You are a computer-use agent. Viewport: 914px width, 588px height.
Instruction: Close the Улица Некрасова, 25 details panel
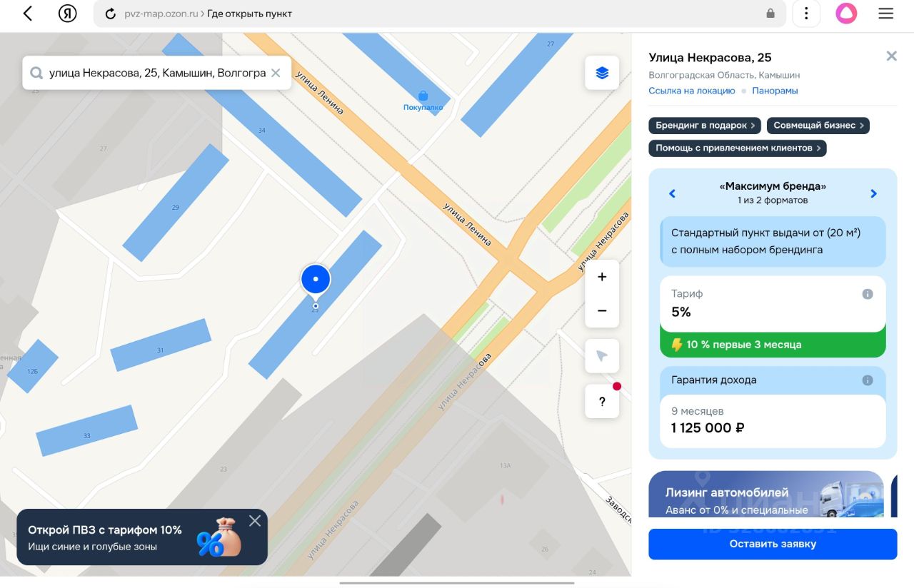pos(891,56)
